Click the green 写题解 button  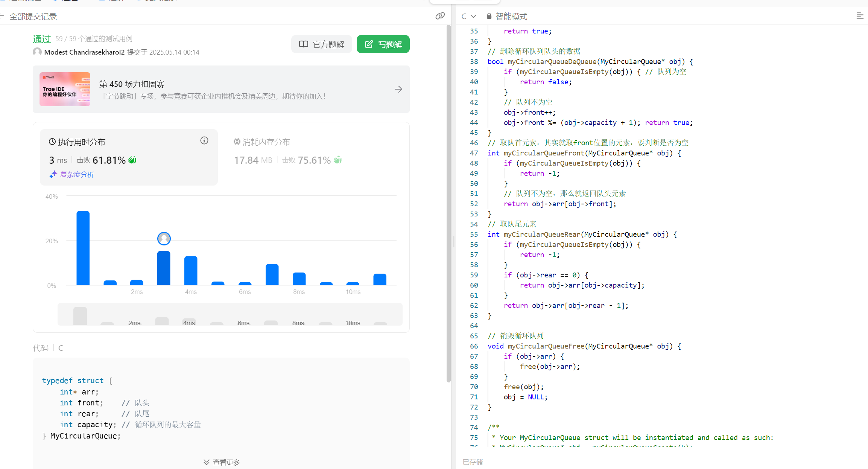383,44
